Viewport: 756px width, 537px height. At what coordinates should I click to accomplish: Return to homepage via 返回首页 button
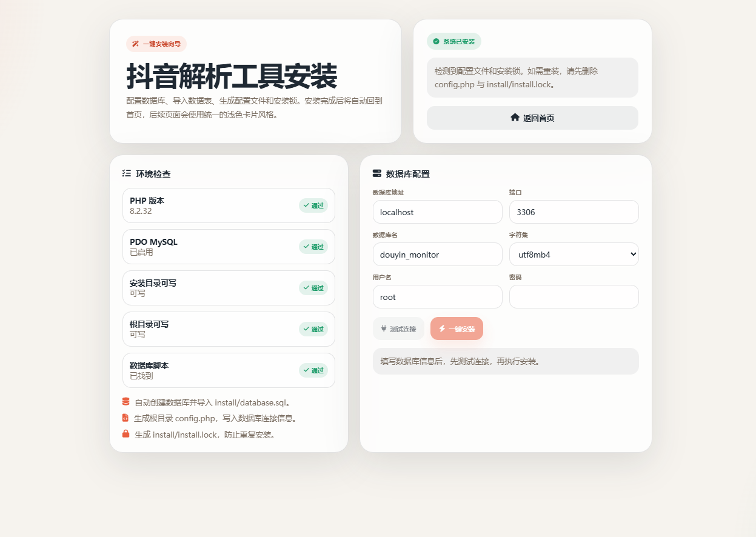(532, 118)
